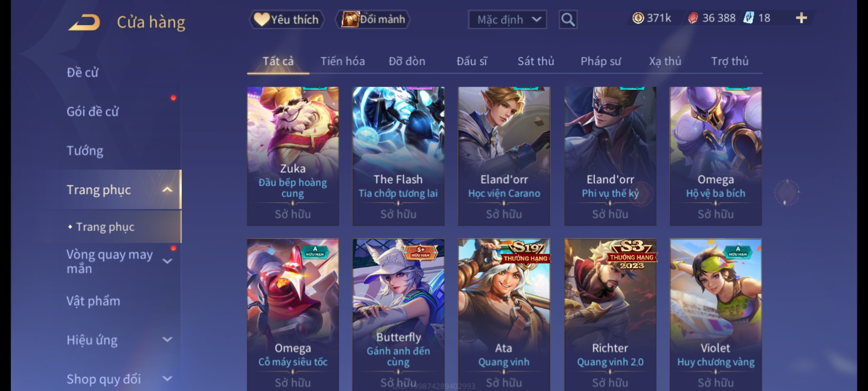Tap the back arrow icon beside Cửa hàng
Screen dimensions: 868x391
tap(84, 22)
